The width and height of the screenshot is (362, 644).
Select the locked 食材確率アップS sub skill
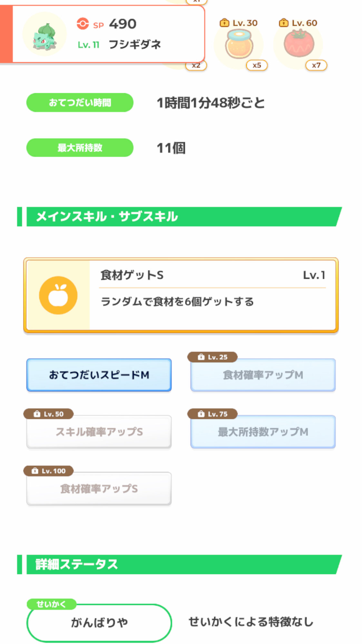click(x=99, y=489)
